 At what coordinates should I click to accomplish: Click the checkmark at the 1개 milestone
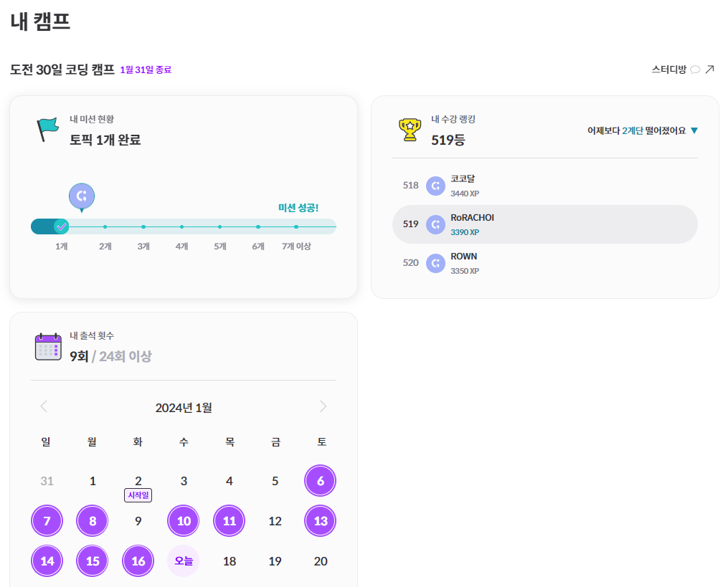click(61, 226)
